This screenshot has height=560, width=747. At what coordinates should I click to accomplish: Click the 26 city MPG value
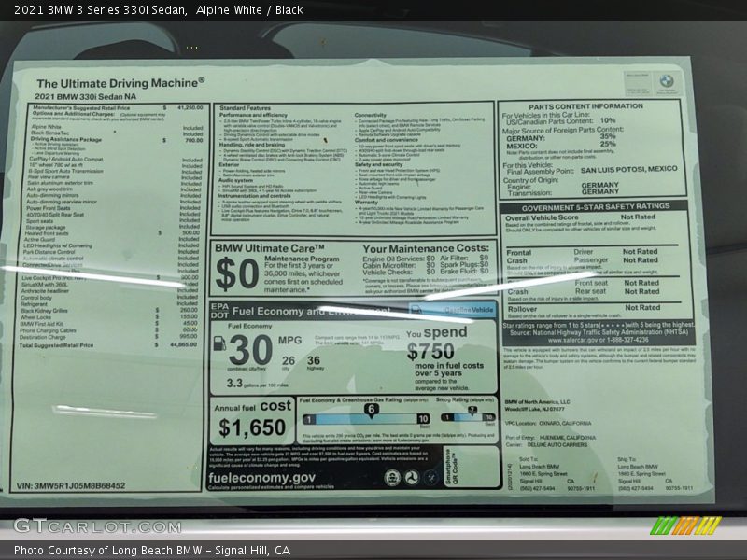289,360
